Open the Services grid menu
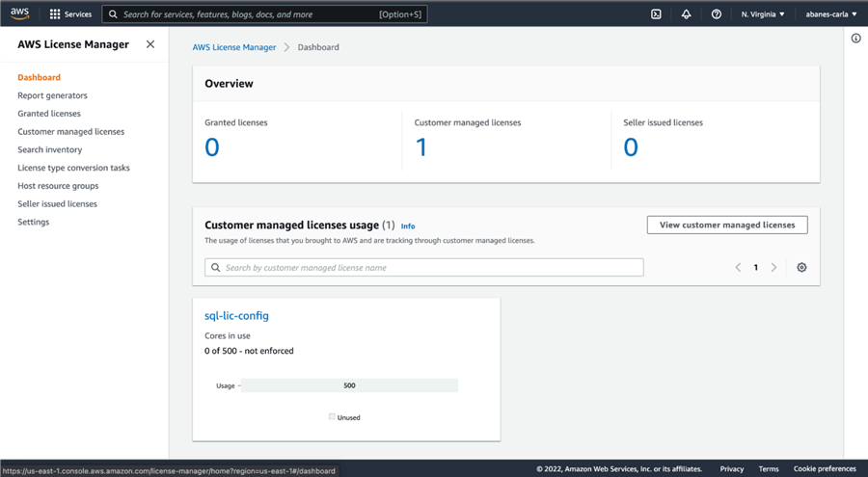This screenshot has height=477, width=868. pos(55,14)
